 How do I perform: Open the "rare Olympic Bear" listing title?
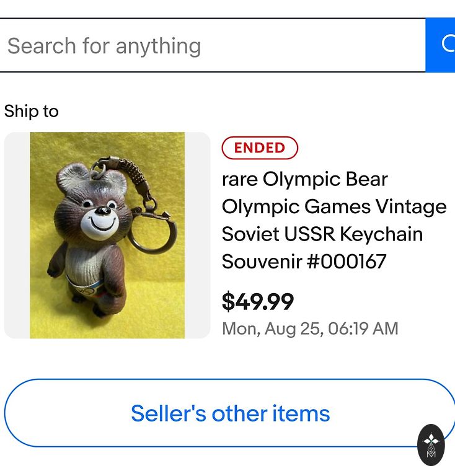[304, 180]
